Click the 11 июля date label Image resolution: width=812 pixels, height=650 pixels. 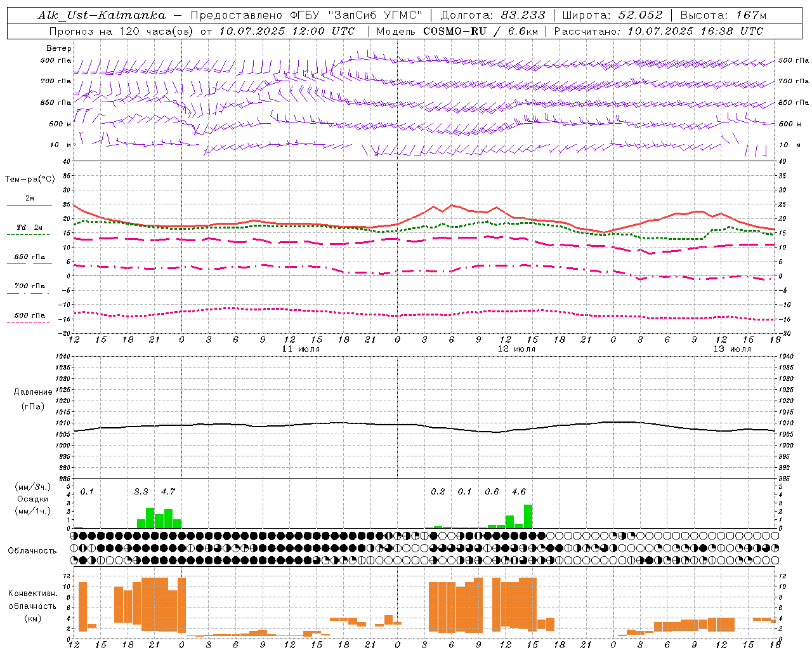click(x=301, y=348)
